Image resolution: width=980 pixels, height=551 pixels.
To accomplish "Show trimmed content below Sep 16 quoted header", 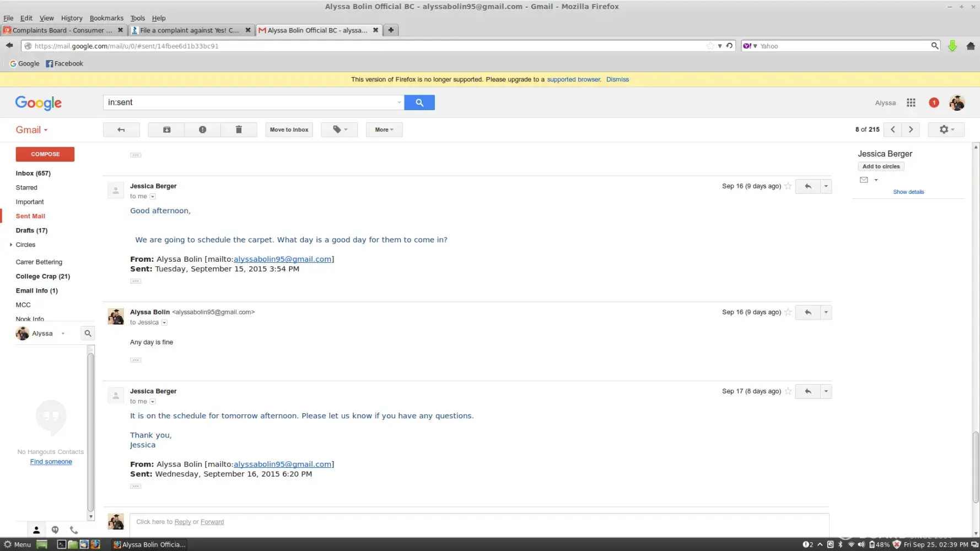I will tap(136, 487).
